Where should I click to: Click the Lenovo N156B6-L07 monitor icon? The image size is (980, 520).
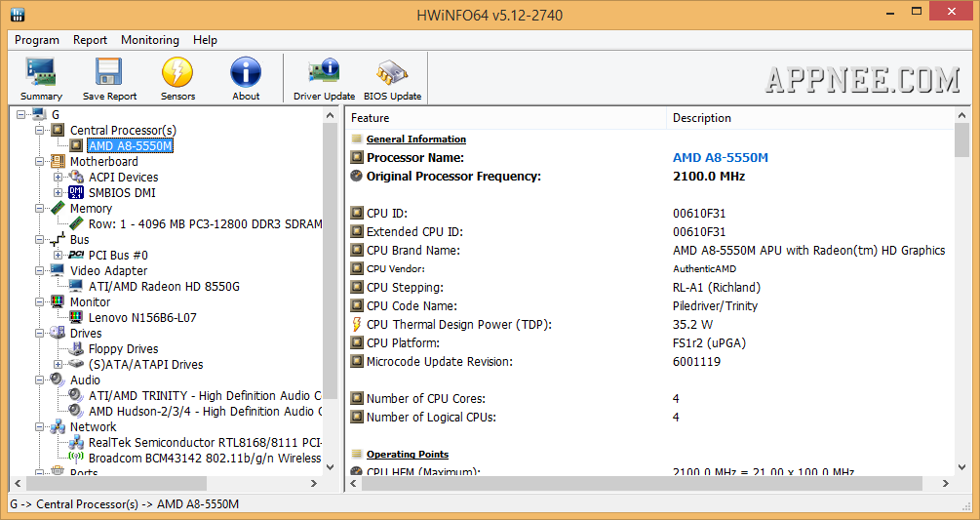pyautogui.click(x=76, y=317)
